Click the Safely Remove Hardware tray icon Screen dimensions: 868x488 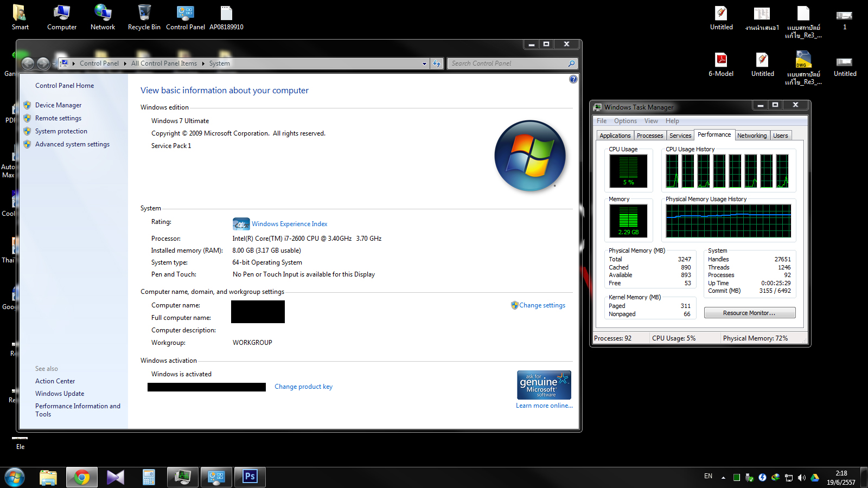[750, 478]
